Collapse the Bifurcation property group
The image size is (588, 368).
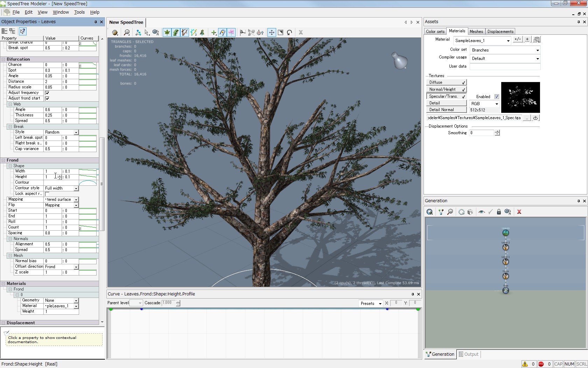[3, 59]
